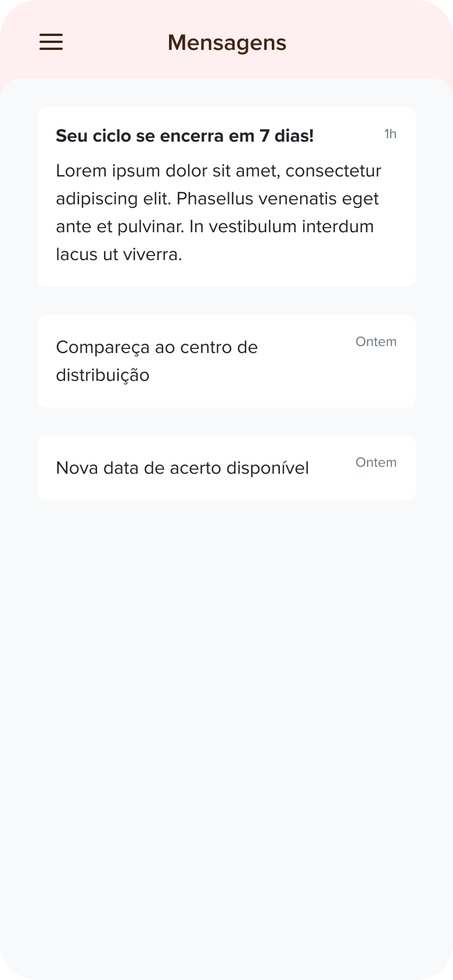Click "lacus ut viverra." line in first message
Image resolution: width=453 pixels, height=980 pixels.
pos(119,254)
